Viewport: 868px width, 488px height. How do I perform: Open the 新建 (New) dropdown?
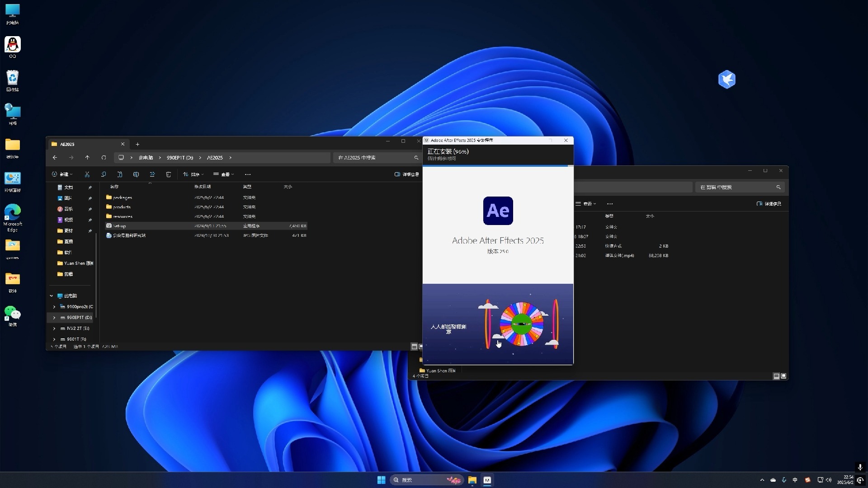62,174
